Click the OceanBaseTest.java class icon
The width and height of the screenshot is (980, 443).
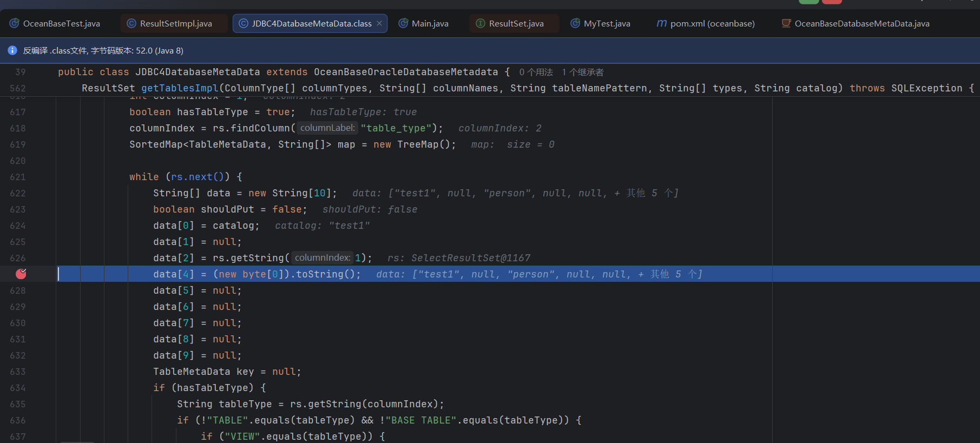tap(14, 23)
